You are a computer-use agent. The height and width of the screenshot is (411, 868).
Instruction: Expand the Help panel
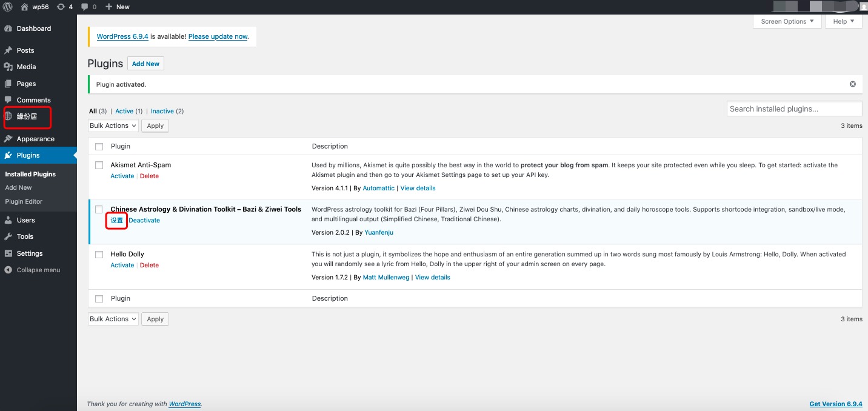click(x=844, y=21)
